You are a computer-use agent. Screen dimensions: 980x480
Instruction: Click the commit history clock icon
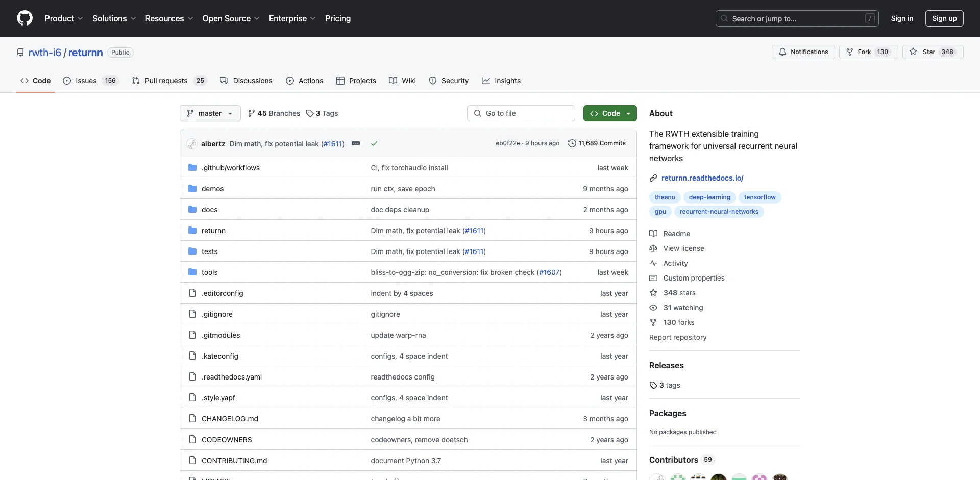pos(572,143)
